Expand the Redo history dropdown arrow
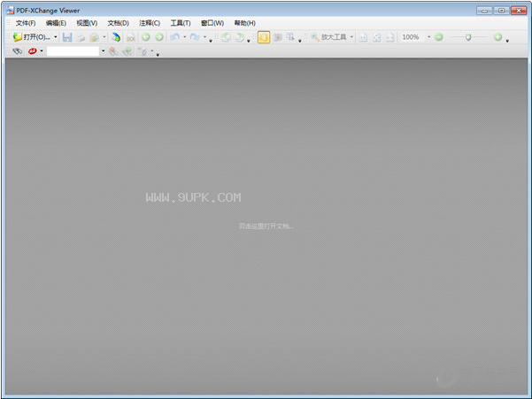This screenshot has height=399, width=532. (x=204, y=37)
